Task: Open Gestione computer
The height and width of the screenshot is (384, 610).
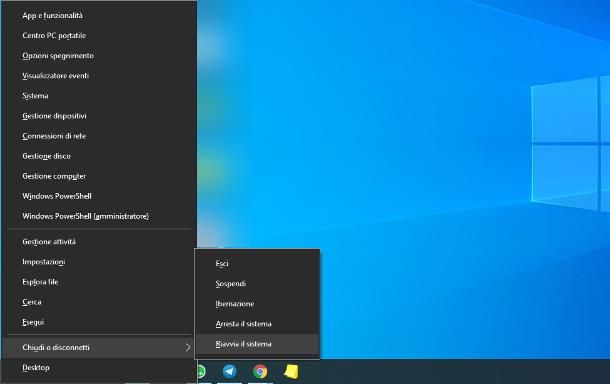Action: coord(99,176)
